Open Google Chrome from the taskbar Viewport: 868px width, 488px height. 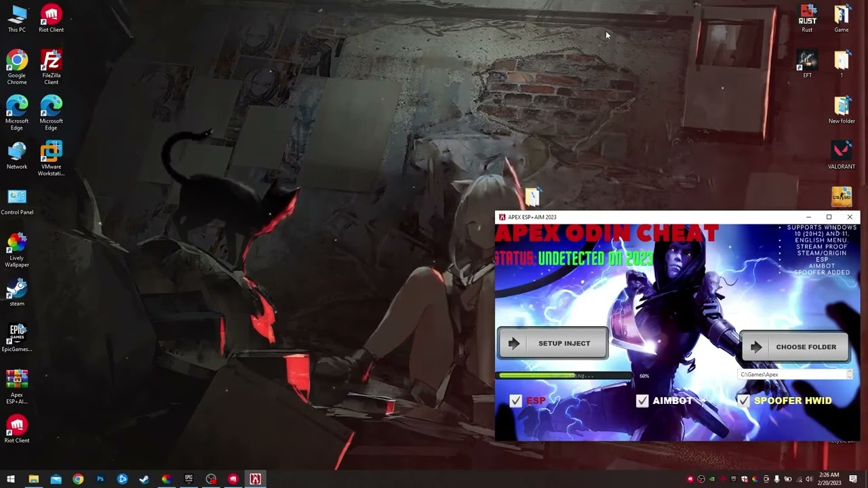[x=78, y=479]
